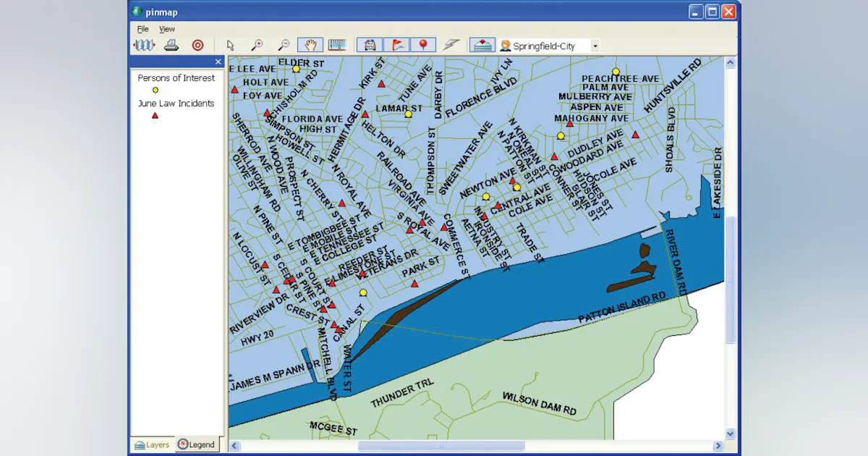868x456 pixels.
Task: Click the yellow pin above PEACHTREE AVE
Action: [616, 72]
